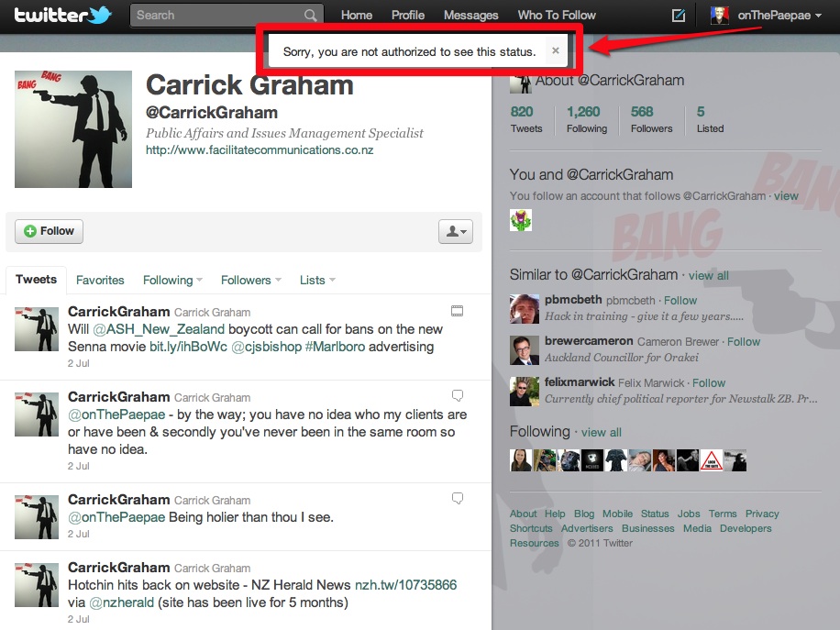Follow brewercameron from similar accounts

(x=744, y=341)
